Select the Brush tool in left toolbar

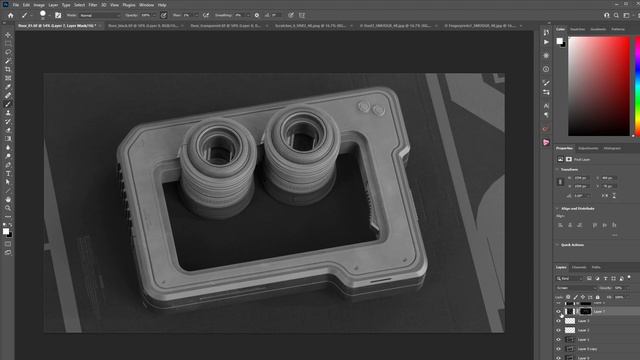(8, 104)
